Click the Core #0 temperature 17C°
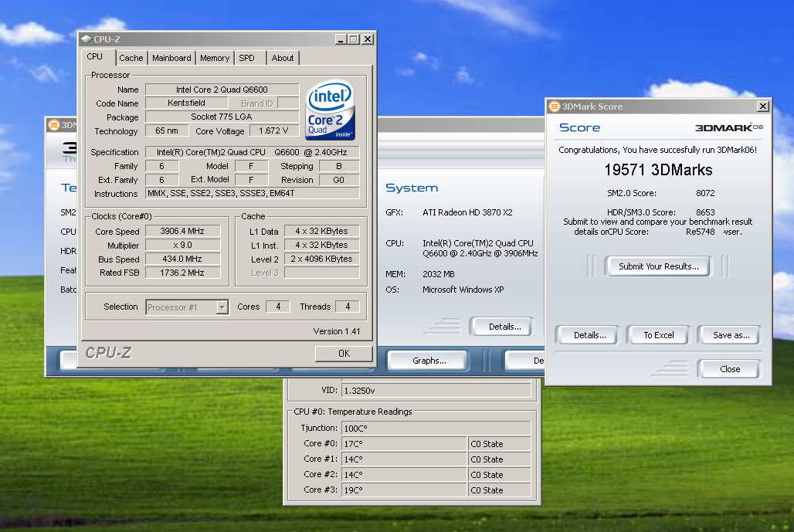 tap(404, 444)
